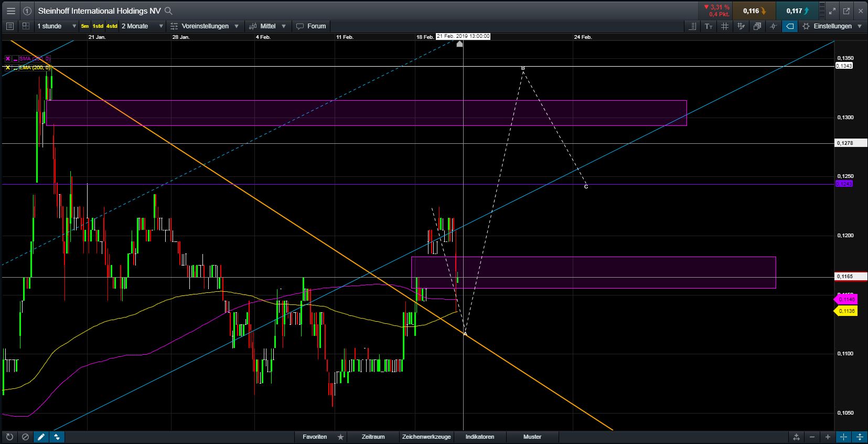The height and width of the screenshot is (444, 868).
Task: Open the Indikatoren tab
Action: point(479,437)
